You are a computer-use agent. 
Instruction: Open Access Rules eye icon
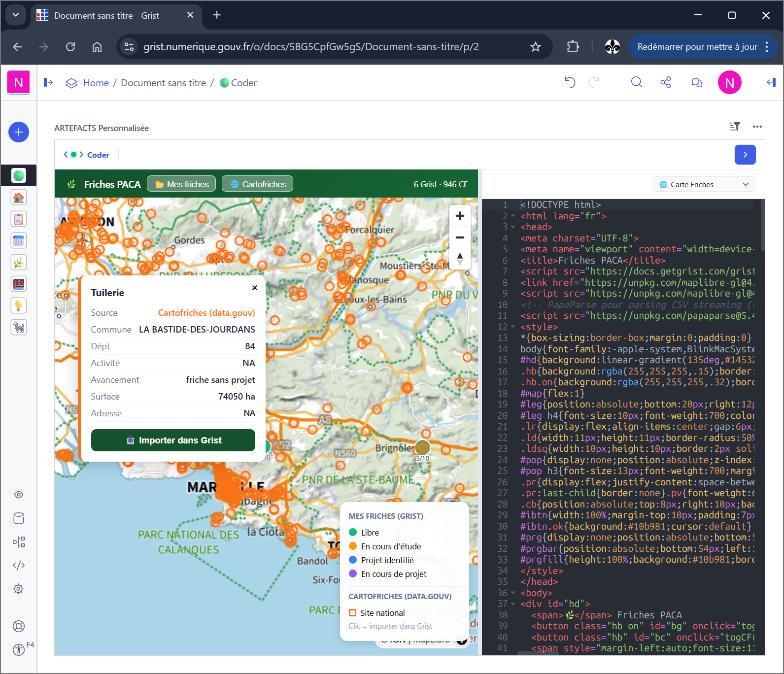tap(19, 495)
